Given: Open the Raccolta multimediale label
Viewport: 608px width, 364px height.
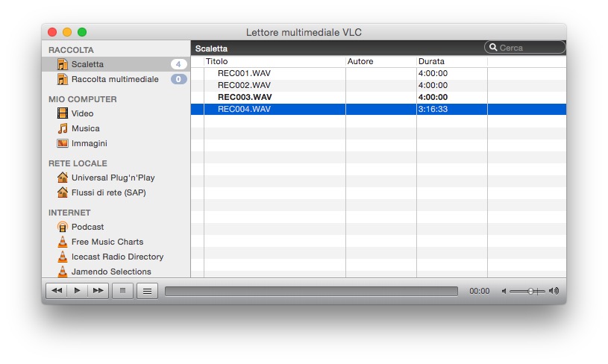Looking at the screenshot, I should pos(115,79).
